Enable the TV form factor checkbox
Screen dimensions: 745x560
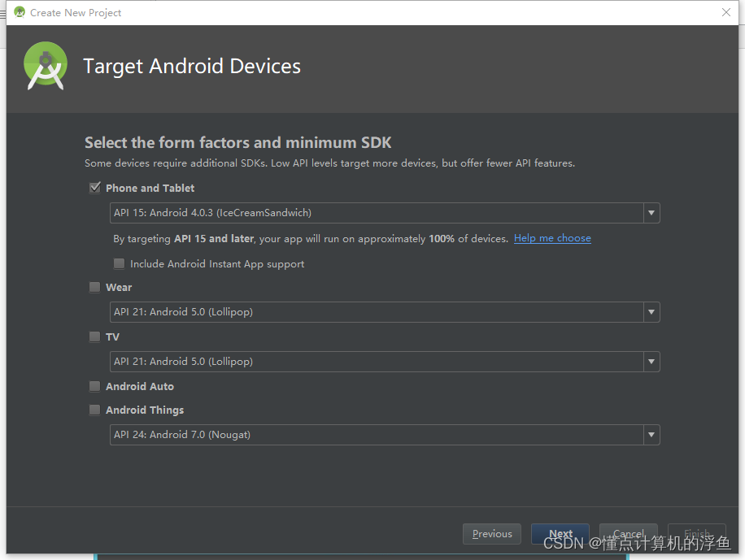(x=95, y=336)
